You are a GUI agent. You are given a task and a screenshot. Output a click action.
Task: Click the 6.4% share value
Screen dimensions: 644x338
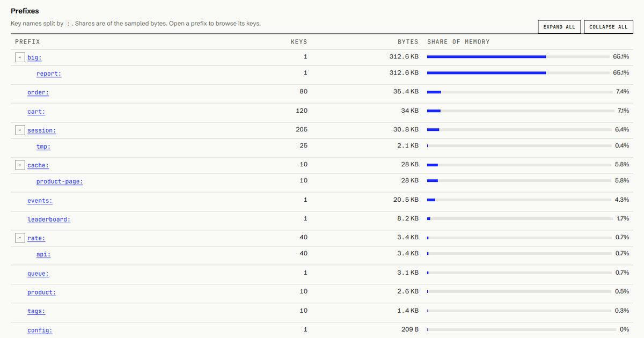click(x=623, y=130)
